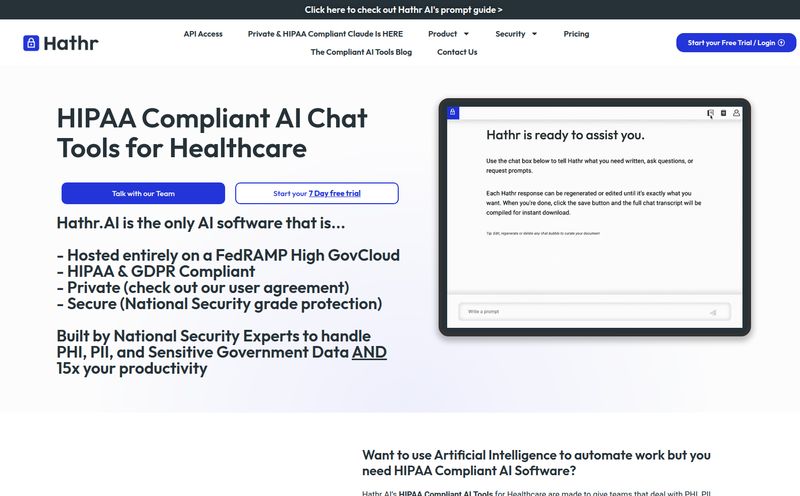Click '15x your productivity' text

[x=132, y=368]
